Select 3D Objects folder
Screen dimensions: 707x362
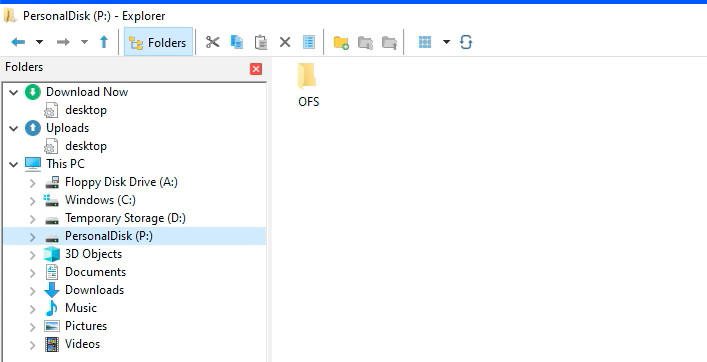tap(93, 254)
